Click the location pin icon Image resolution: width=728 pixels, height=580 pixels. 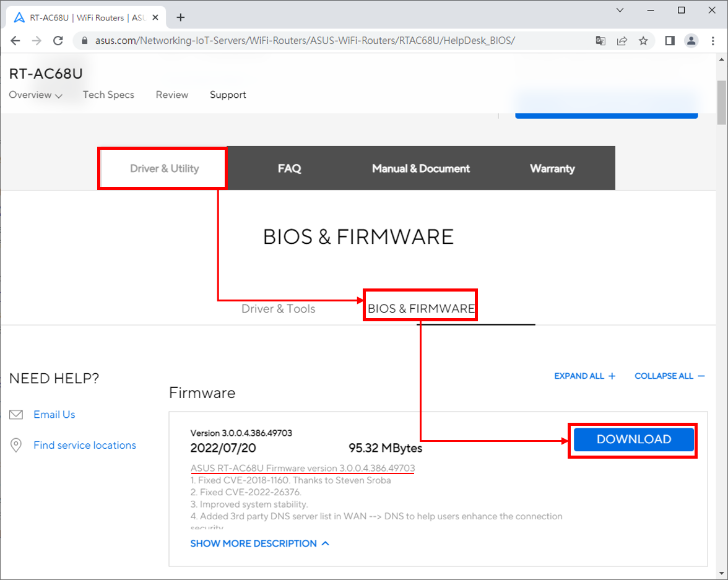[x=16, y=445]
